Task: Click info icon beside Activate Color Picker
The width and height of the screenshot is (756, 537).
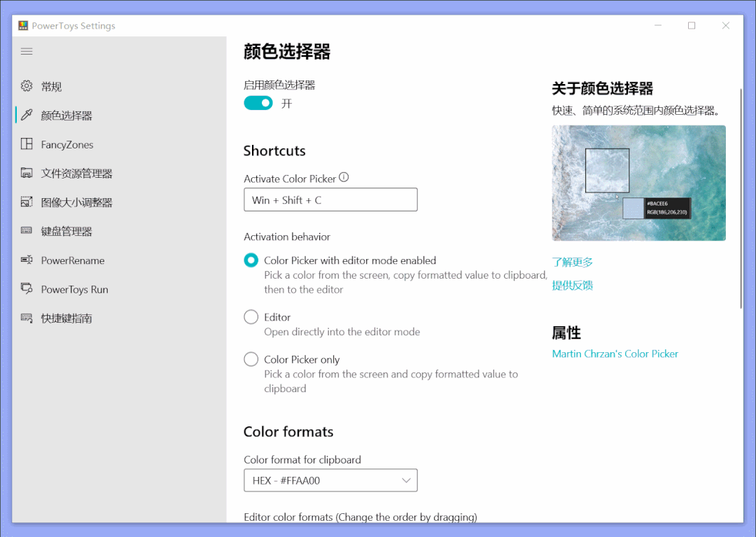Action: (344, 178)
